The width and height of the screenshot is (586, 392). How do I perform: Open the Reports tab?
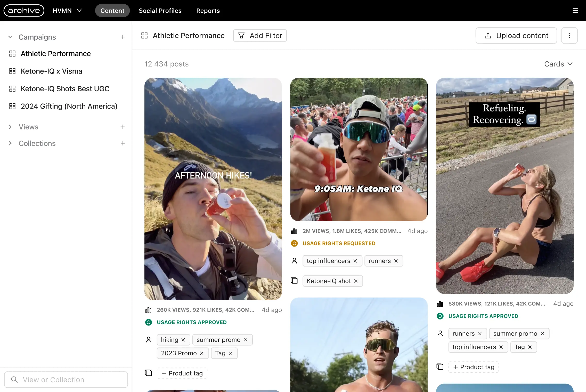208,11
